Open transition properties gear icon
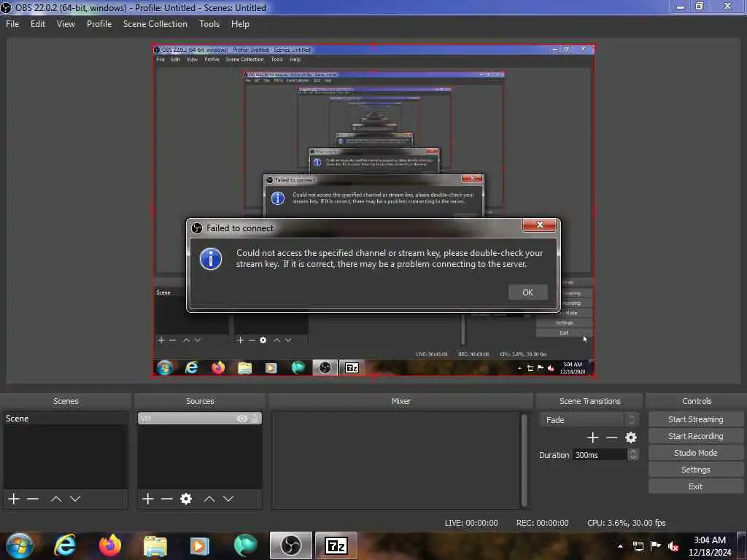The width and height of the screenshot is (747, 560). [631, 437]
